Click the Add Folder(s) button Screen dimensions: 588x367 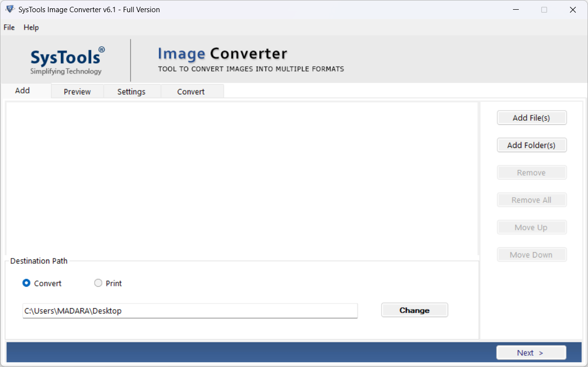(531, 145)
